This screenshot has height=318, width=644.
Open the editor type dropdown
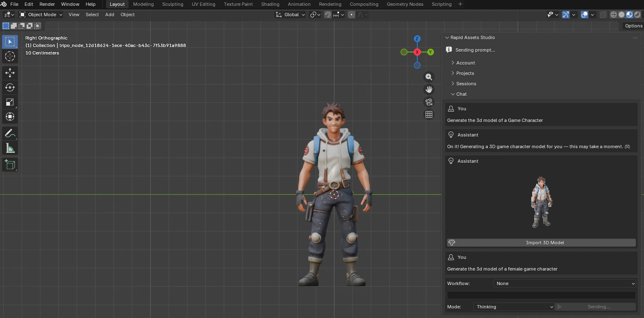(8, 15)
